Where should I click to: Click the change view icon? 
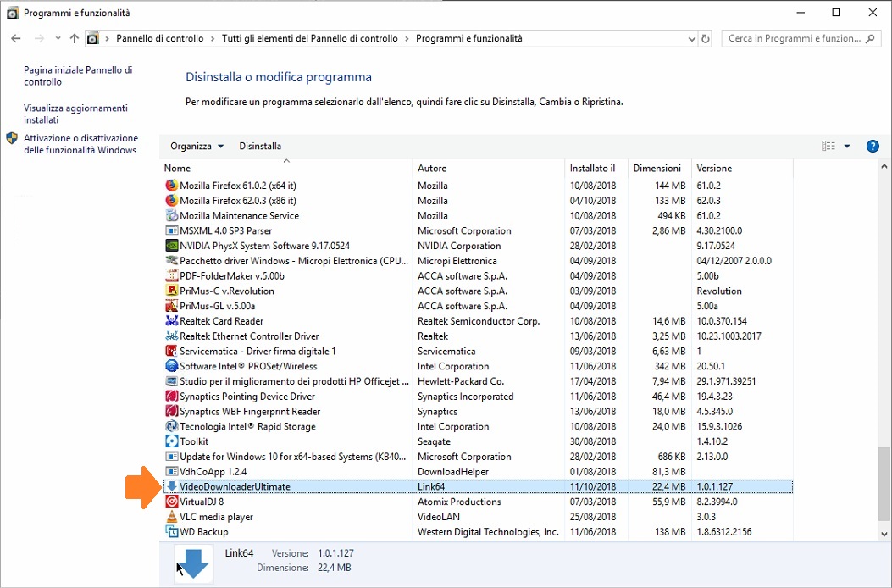point(828,147)
